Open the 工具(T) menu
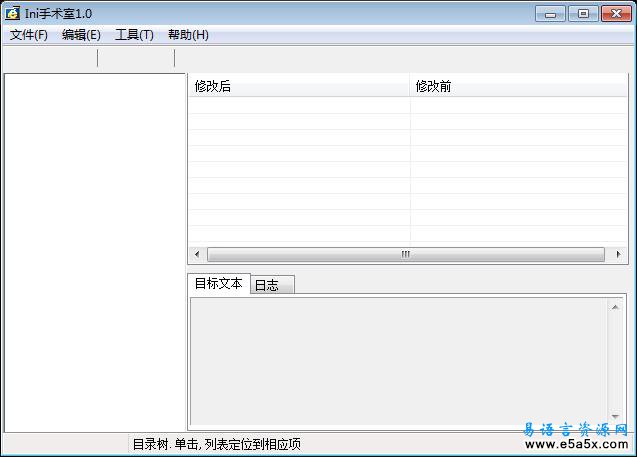 134,35
